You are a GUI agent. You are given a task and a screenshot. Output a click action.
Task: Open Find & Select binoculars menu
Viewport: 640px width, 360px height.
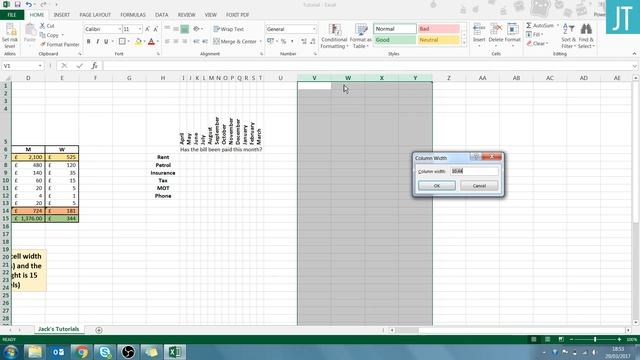pyautogui.click(x=586, y=36)
